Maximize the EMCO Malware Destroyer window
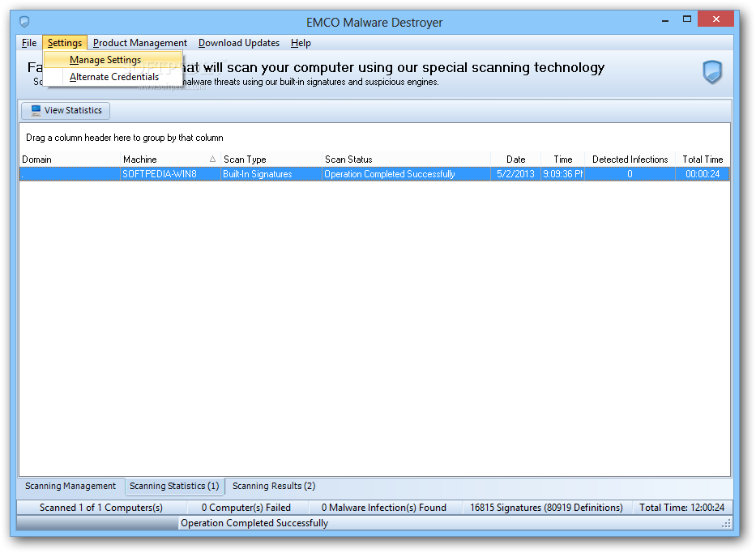756x553 pixels. [687, 19]
